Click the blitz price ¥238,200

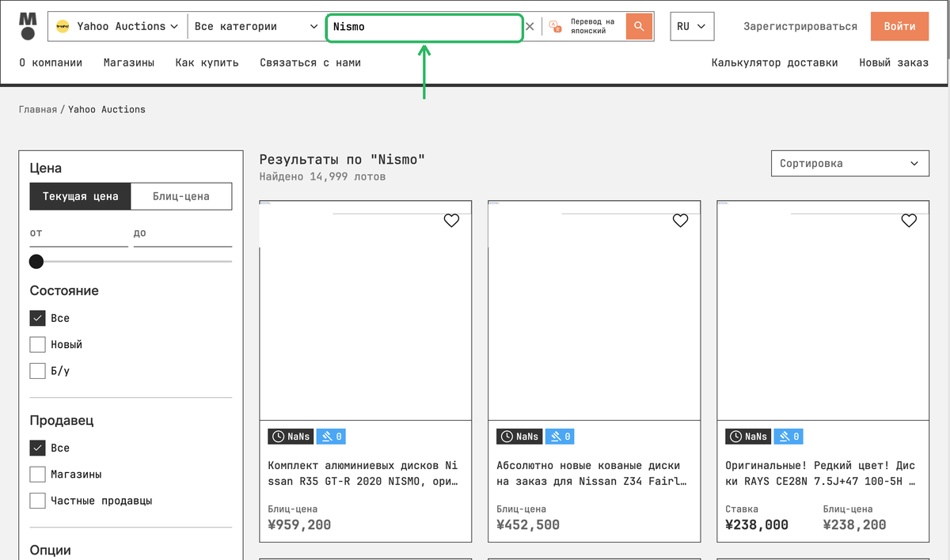coord(854,524)
